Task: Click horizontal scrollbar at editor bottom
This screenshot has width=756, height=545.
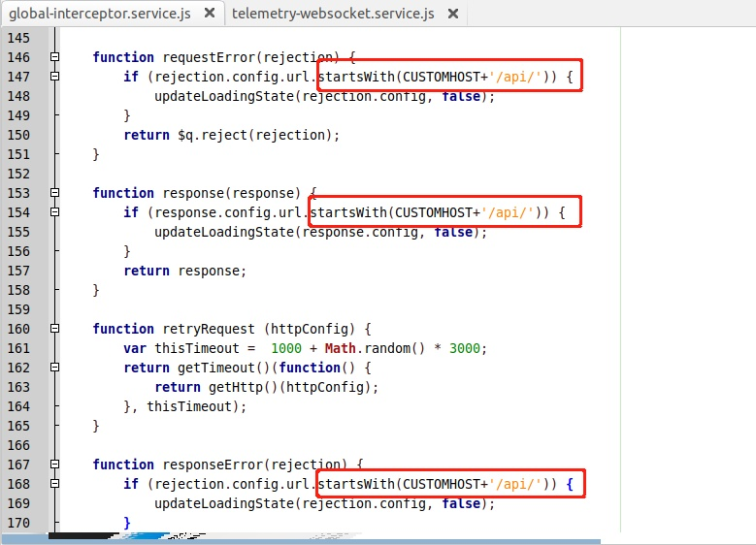Action: tap(302, 542)
